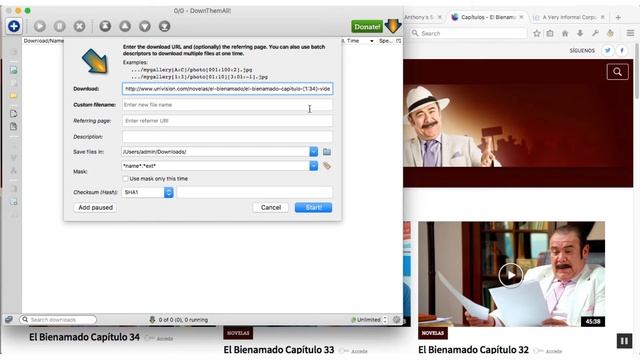Viewport: 640px width, 360px height.
Task: Click the Start! button
Action: (313, 207)
